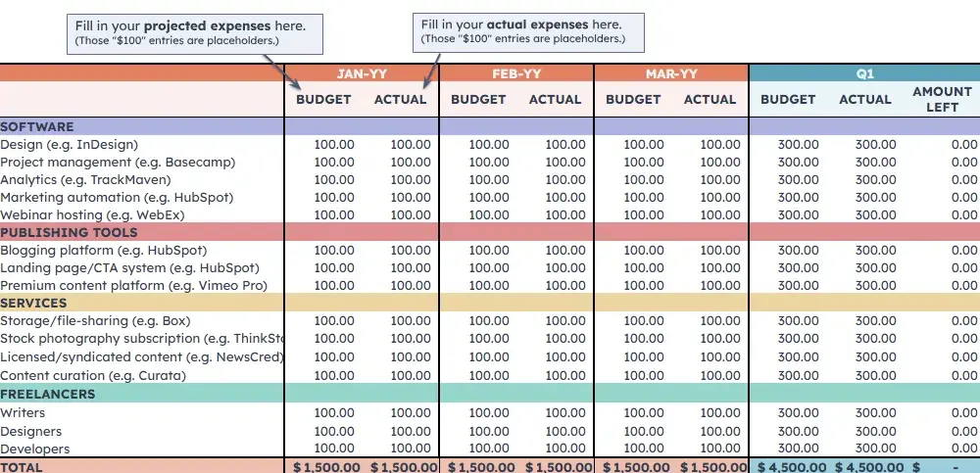Click the SERVICES category heading

pyautogui.click(x=33, y=304)
